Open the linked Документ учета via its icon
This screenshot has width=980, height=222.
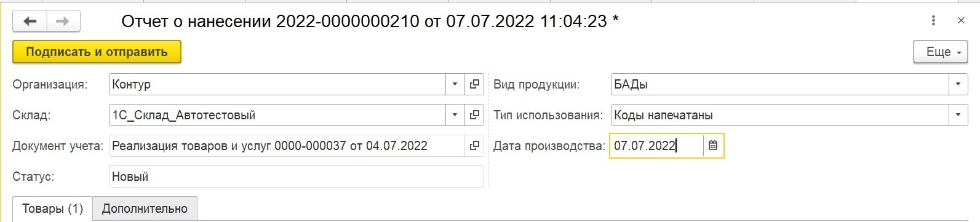(474, 146)
